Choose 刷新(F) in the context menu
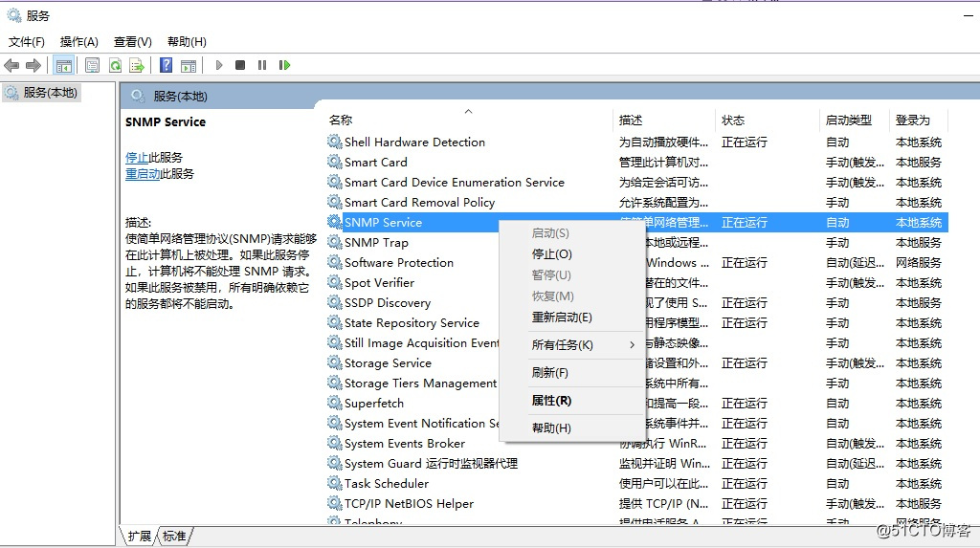 point(572,372)
